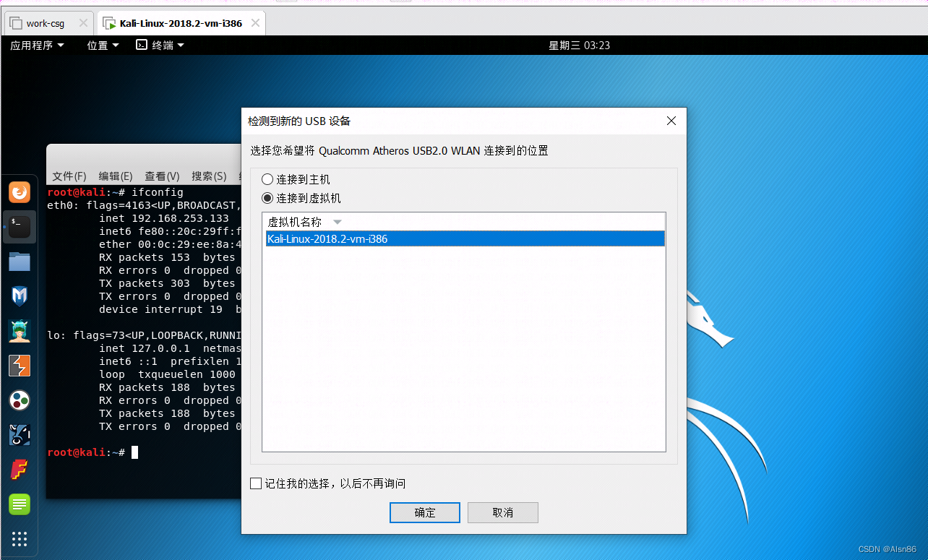928x560 pixels.
Task: Close the Kali-Linux-2018.2-vm-i386 tab
Action: [x=254, y=23]
